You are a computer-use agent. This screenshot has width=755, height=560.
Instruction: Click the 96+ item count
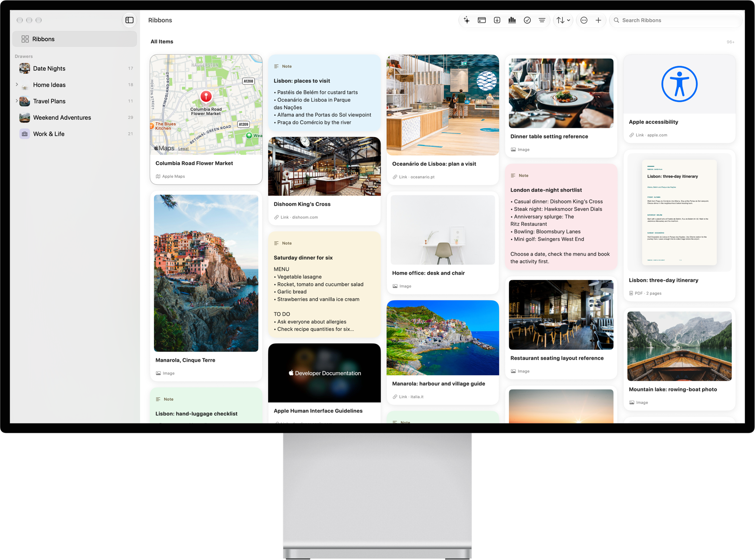tap(731, 42)
